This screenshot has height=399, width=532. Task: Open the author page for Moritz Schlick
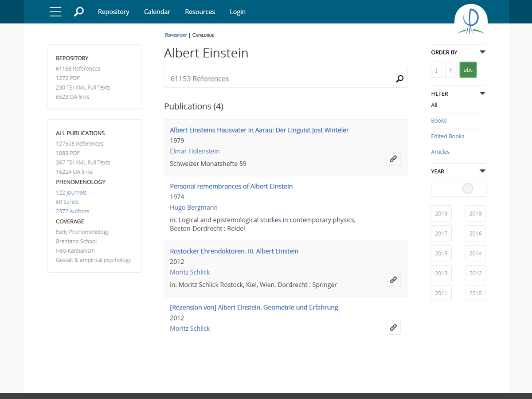(x=190, y=272)
